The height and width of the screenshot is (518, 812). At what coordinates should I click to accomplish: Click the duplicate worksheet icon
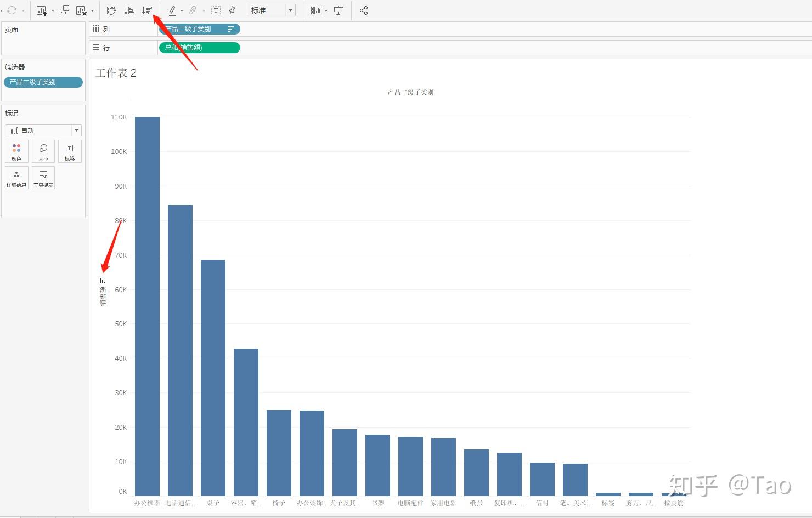(64, 10)
